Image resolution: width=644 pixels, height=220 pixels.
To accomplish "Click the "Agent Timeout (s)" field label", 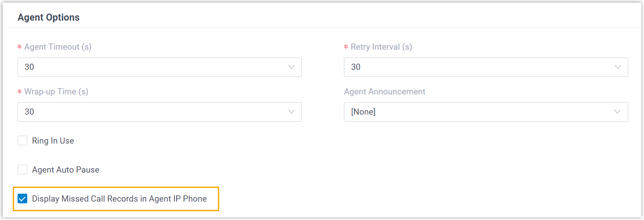I will (x=58, y=47).
